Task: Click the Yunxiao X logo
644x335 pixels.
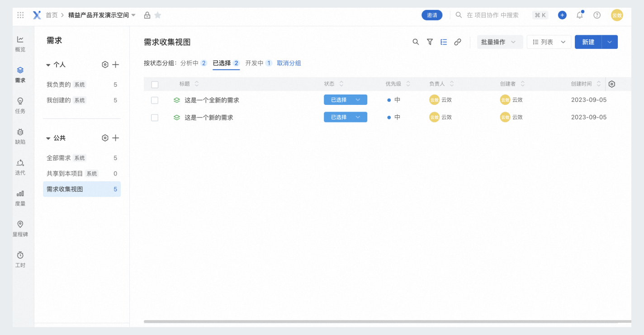Action: 37,15
